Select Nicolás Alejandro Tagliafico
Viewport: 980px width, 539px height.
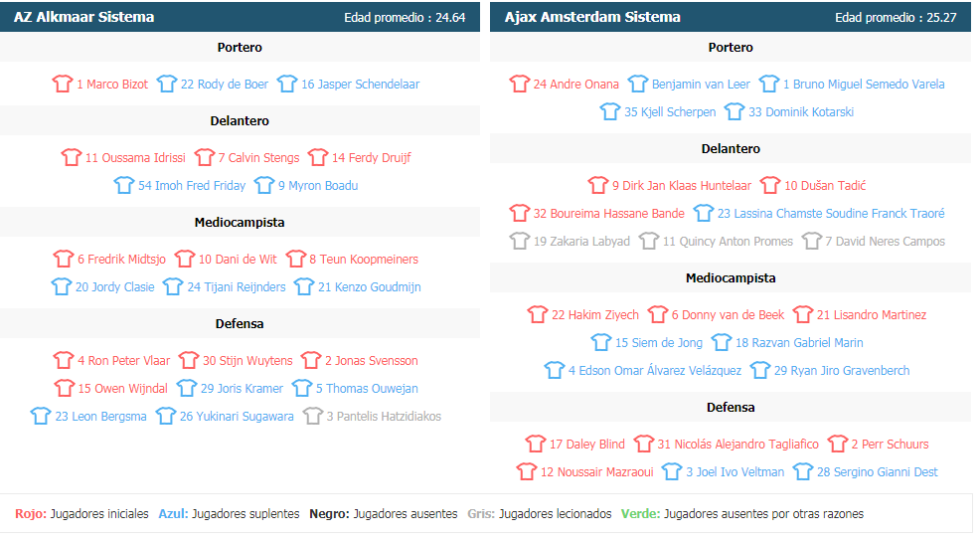point(738,444)
